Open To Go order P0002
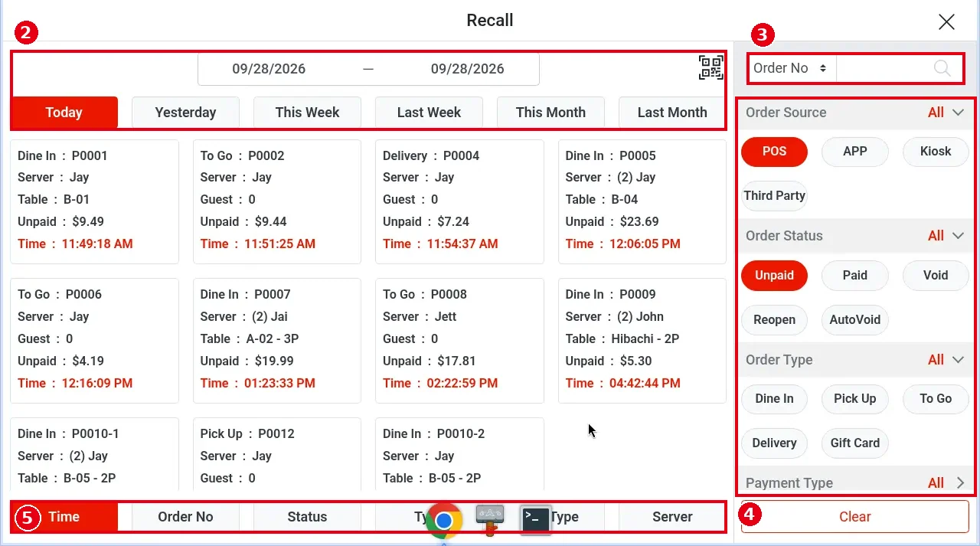 [x=277, y=201]
